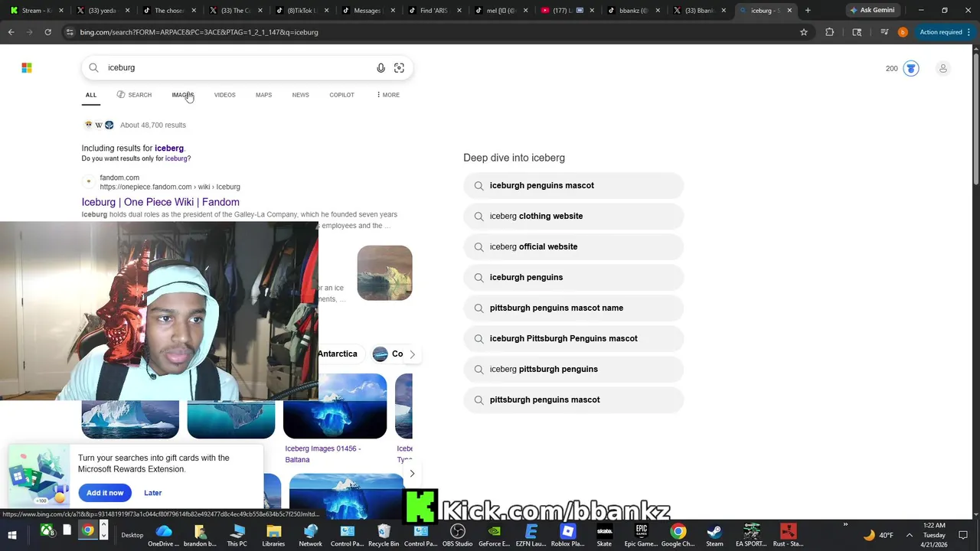This screenshot has width=980, height=551.
Task: Switch to VIDEOS search tab
Action: 225,95
